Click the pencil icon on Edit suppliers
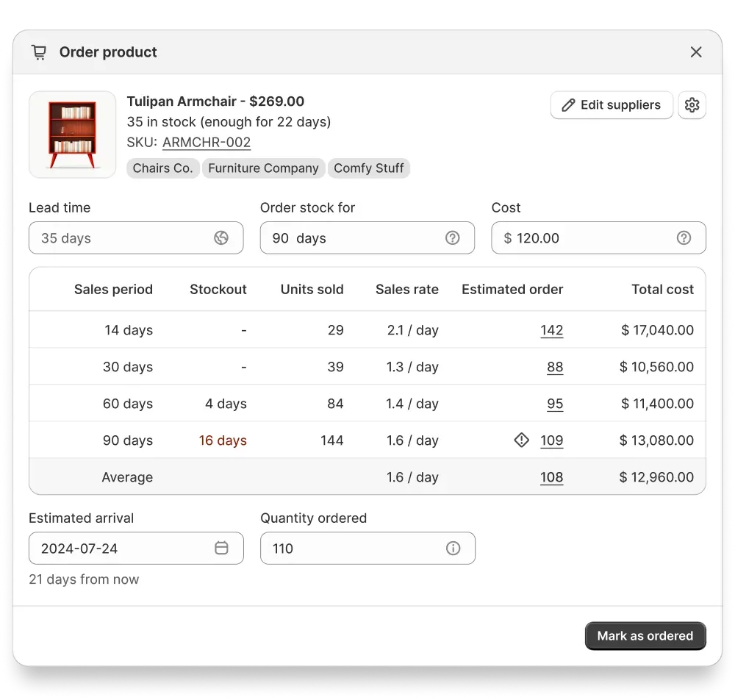 point(567,105)
